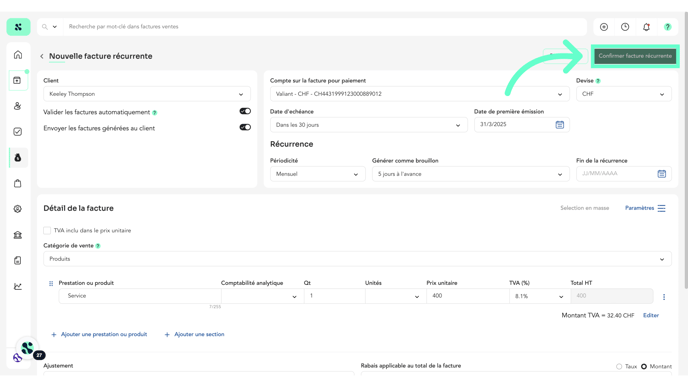
Task: Open the Home icon in the sidebar
Action: pos(18,55)
